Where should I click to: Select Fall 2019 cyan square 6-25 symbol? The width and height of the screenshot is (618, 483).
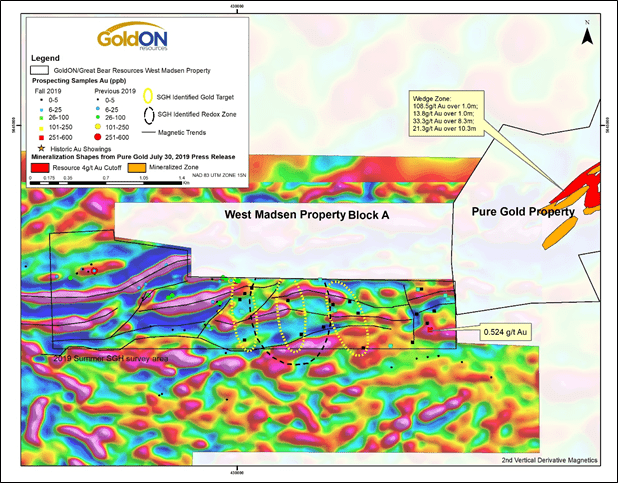[x=41, y=110]
